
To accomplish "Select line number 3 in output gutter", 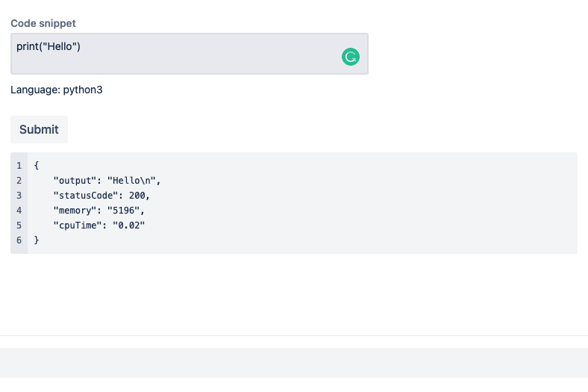I will click(x=19, y=195).
